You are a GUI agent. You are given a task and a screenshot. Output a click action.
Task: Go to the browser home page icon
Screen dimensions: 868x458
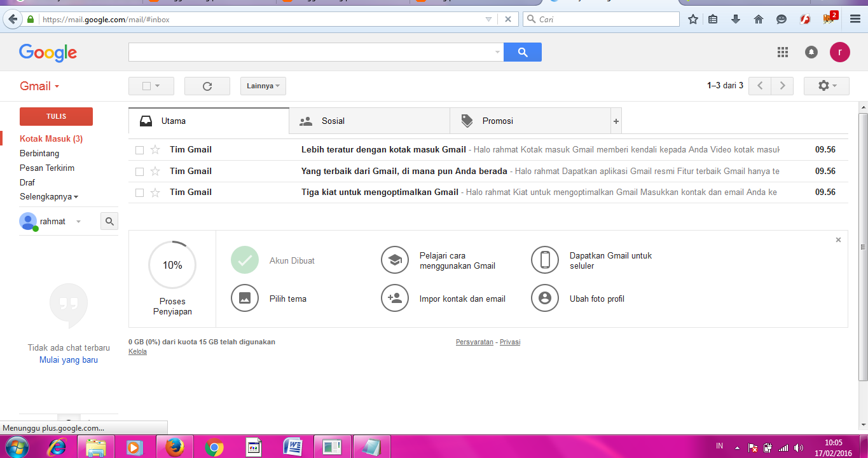[759, 19]
